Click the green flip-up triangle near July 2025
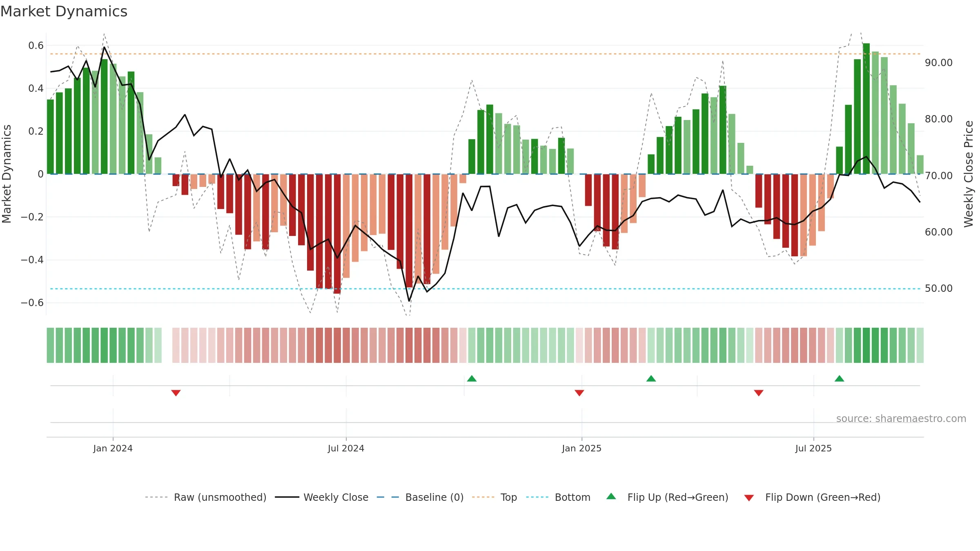 [839, 378]
